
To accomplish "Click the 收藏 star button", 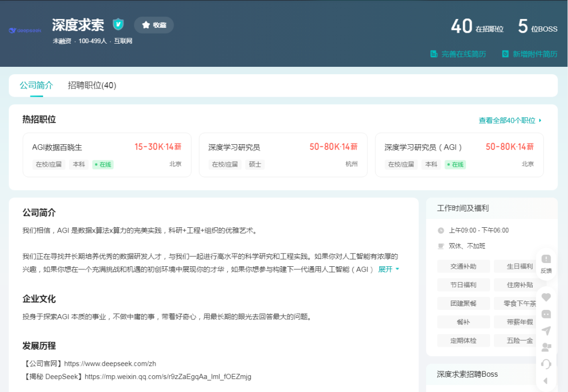I will pyautogui.click(x=154, y=25).
